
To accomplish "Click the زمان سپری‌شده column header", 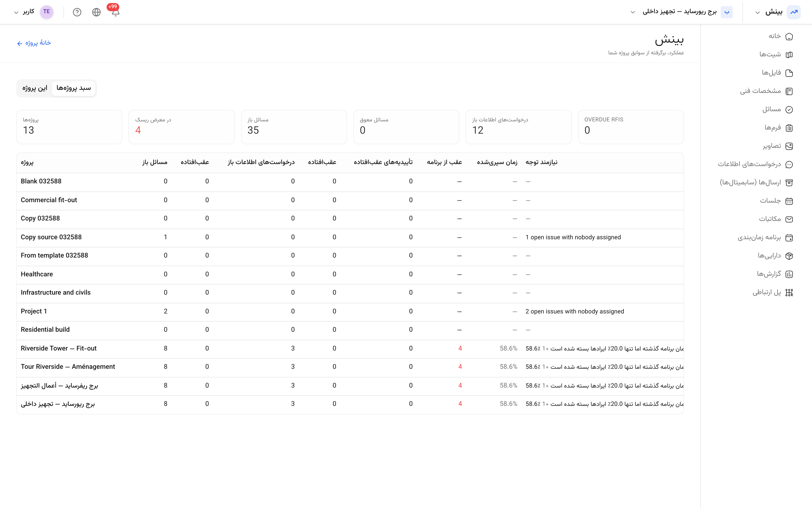I will [497, 162].
